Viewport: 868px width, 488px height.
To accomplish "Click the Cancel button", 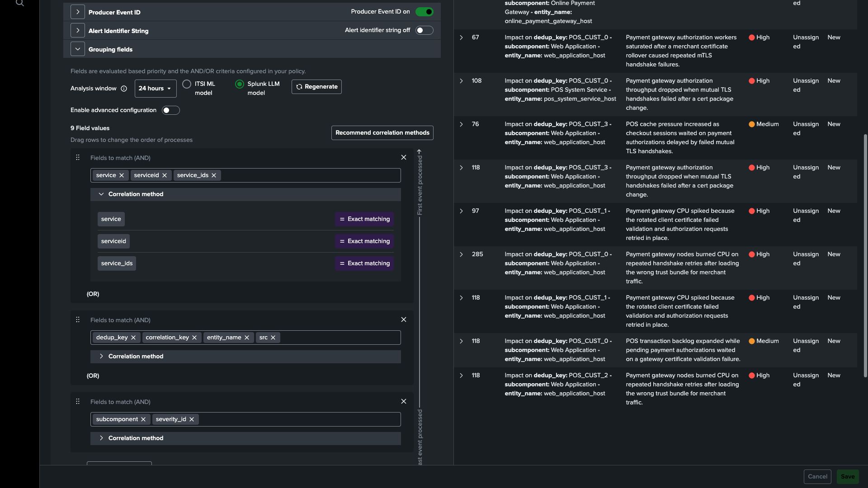I will (x=817, y=477).
